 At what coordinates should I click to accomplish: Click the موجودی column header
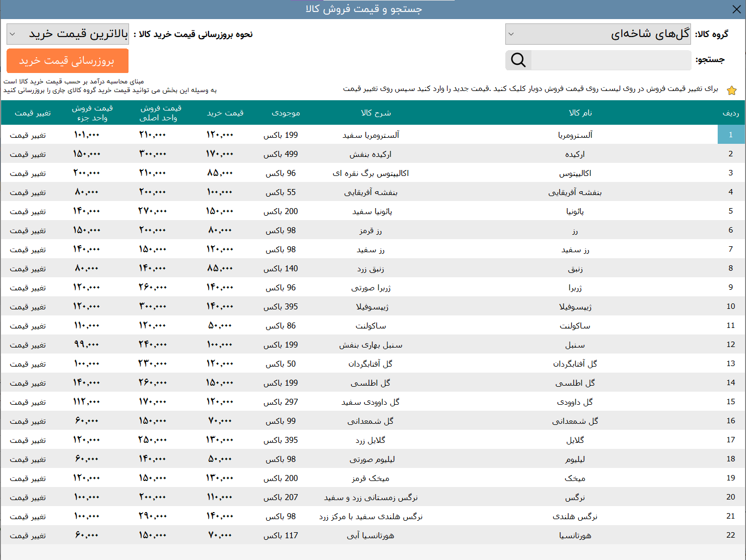286,113
